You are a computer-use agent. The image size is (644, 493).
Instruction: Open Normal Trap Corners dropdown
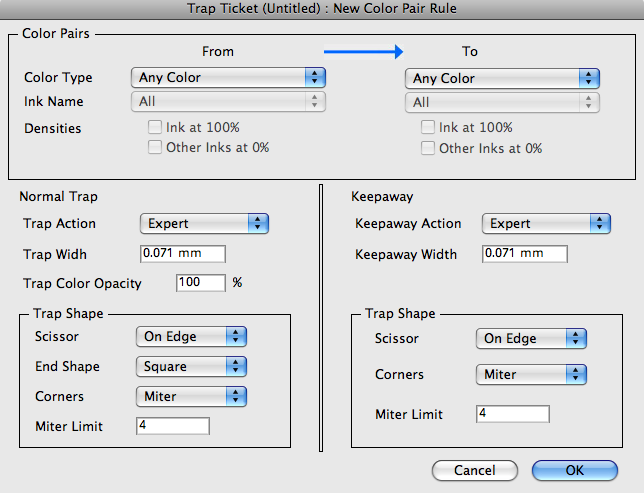(x=191, y=397)
